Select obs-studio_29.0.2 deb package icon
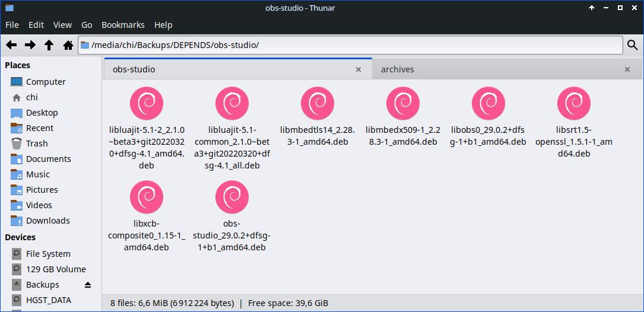Image resolution: width=644 pixels, height=312 pixels. click(x=232, y=197)
